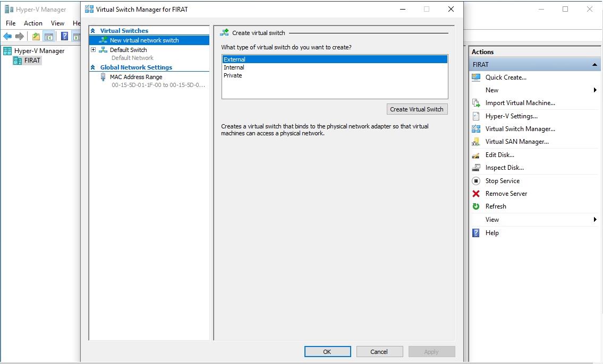
Task: Open the File menu
Action: click(11, 23)
